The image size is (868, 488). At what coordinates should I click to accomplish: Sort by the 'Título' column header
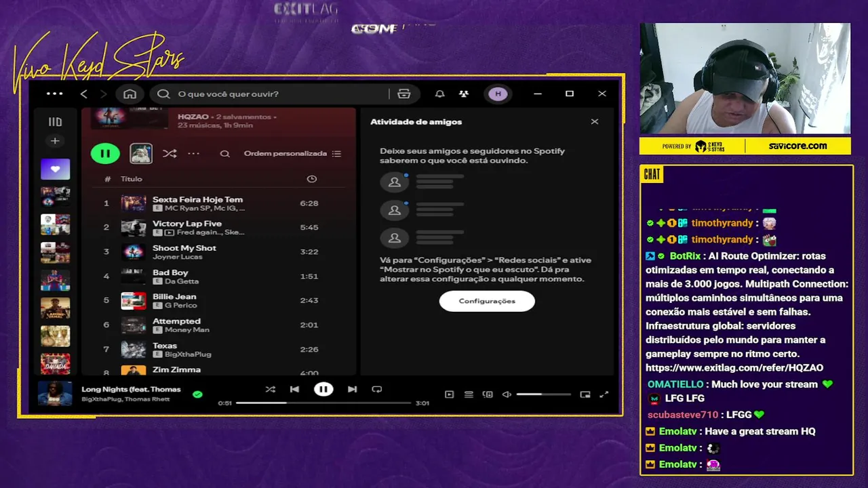click(x=132, y=179)
